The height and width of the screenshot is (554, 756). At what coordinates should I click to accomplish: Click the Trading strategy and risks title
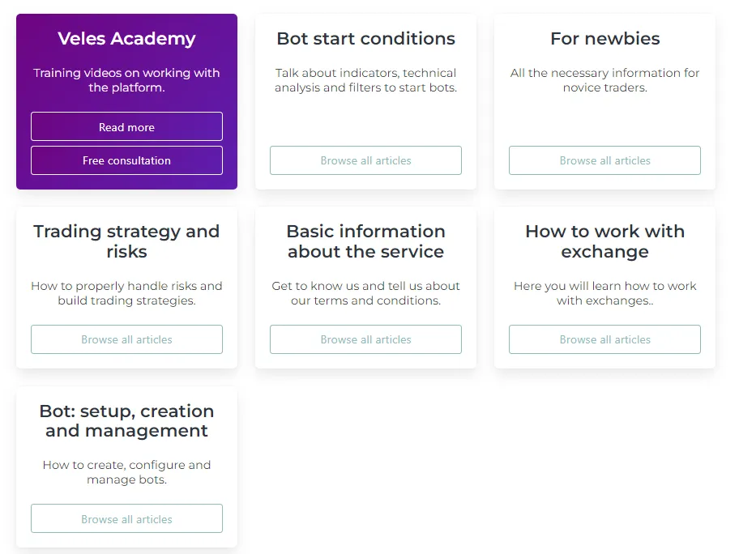pyautogui.click(x=126, y=241)
